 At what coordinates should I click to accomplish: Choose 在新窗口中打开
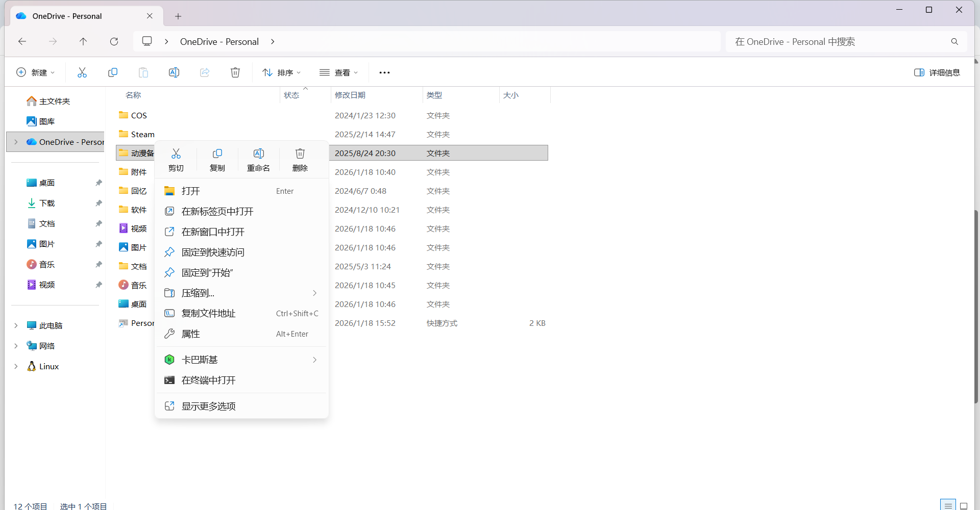tap(241, 232)
